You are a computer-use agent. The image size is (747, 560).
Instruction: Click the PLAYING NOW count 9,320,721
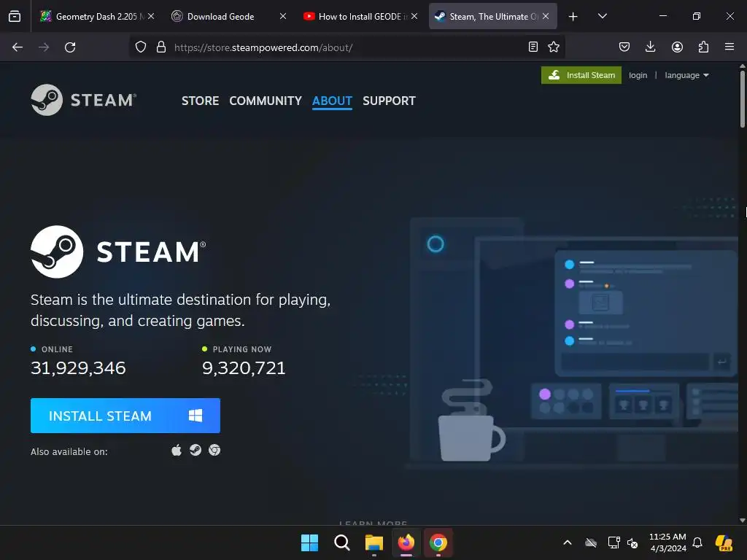(x=244, y=368)
